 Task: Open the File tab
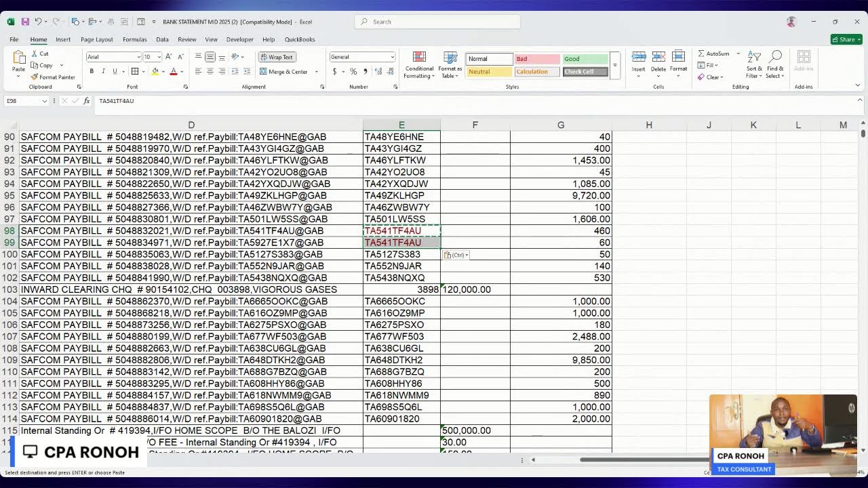point(14,39)
